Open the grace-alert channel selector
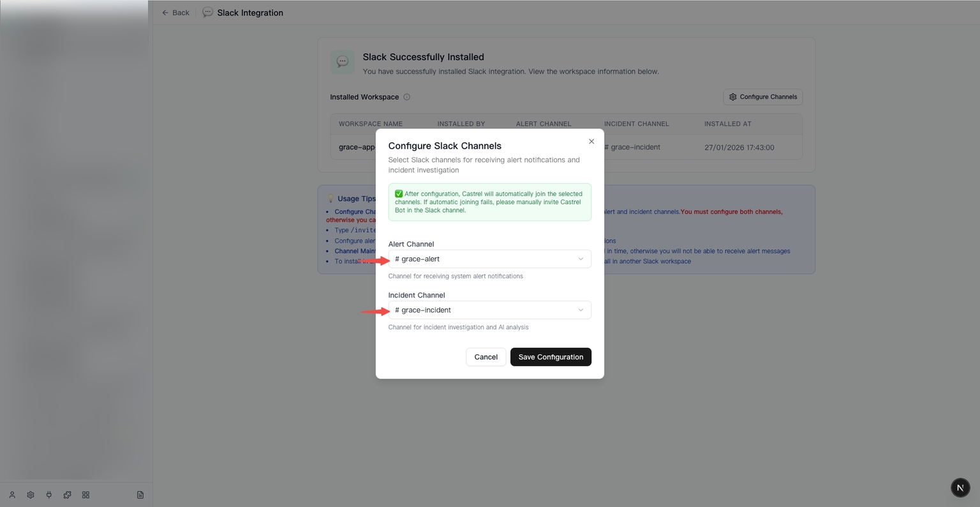 (489, 259)
